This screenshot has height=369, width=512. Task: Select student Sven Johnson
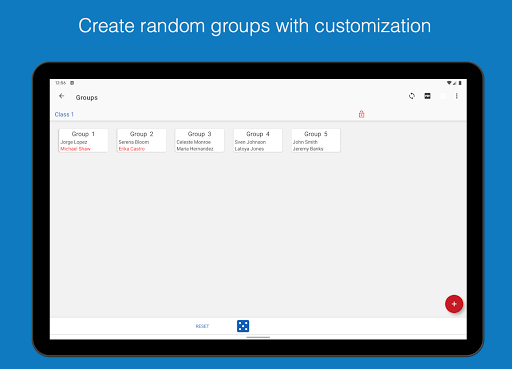coord(250,142)
